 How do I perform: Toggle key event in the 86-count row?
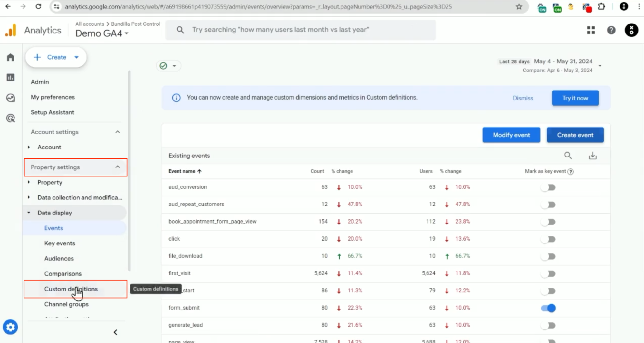[x=548, y=291]
